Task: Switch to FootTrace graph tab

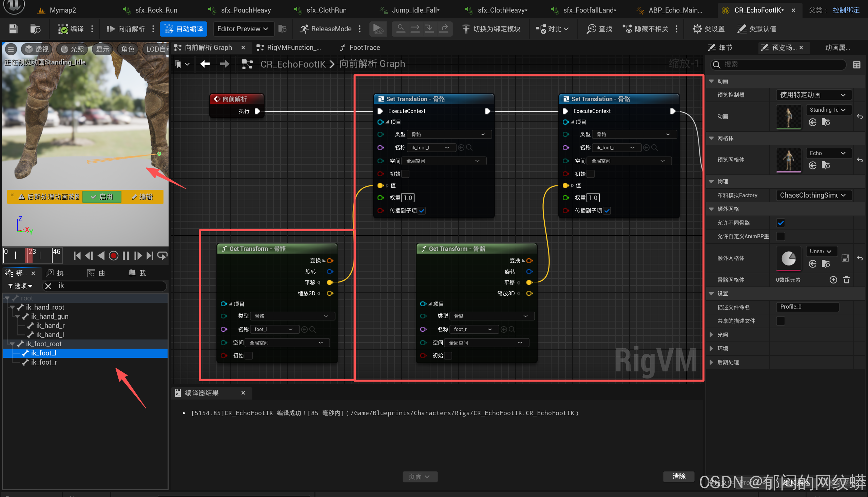Action: (364, 48)
